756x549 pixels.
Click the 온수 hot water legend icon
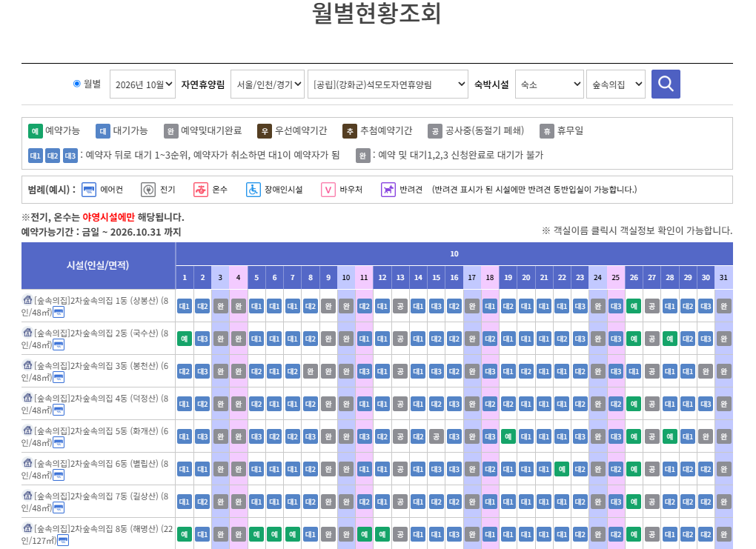tap(201, 190)
